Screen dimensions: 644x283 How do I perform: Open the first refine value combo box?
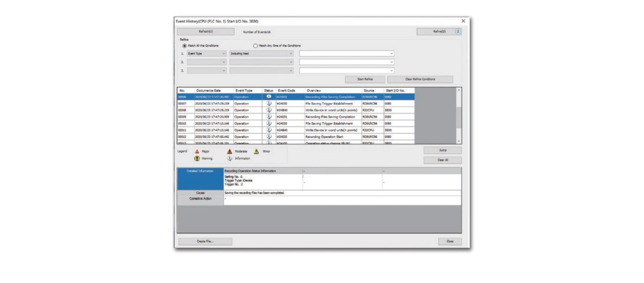click(346, 54)
